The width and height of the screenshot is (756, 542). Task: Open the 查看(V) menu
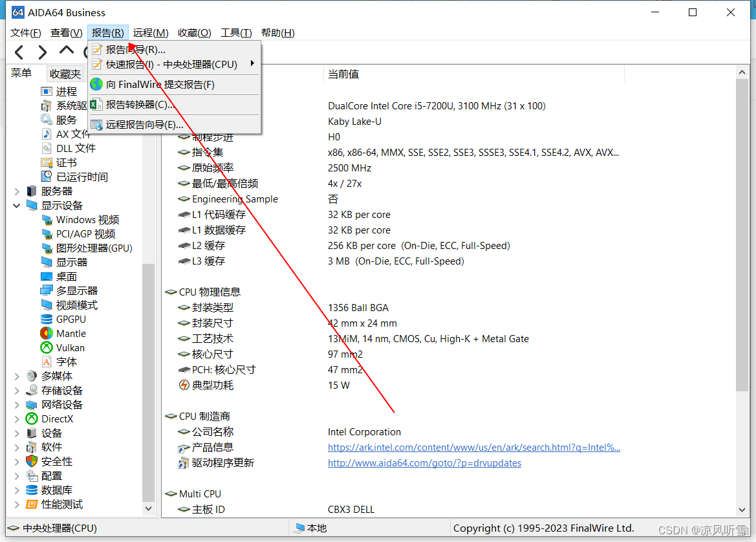pyautogui.click(x=67, y=33)
